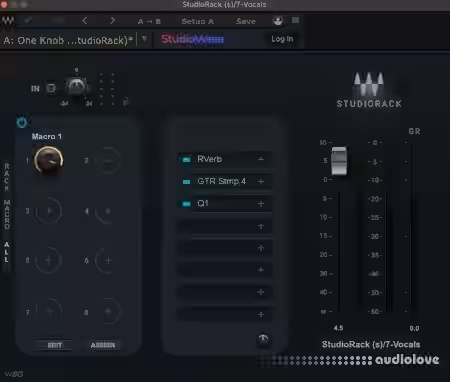Click the StudioRack logo on the right

coord(369,90)
